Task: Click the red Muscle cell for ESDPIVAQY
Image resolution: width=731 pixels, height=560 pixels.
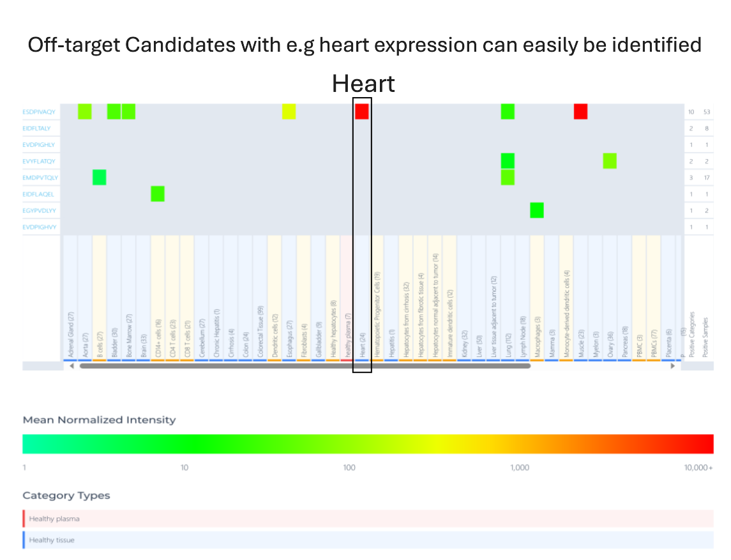Action: [580, 112]
